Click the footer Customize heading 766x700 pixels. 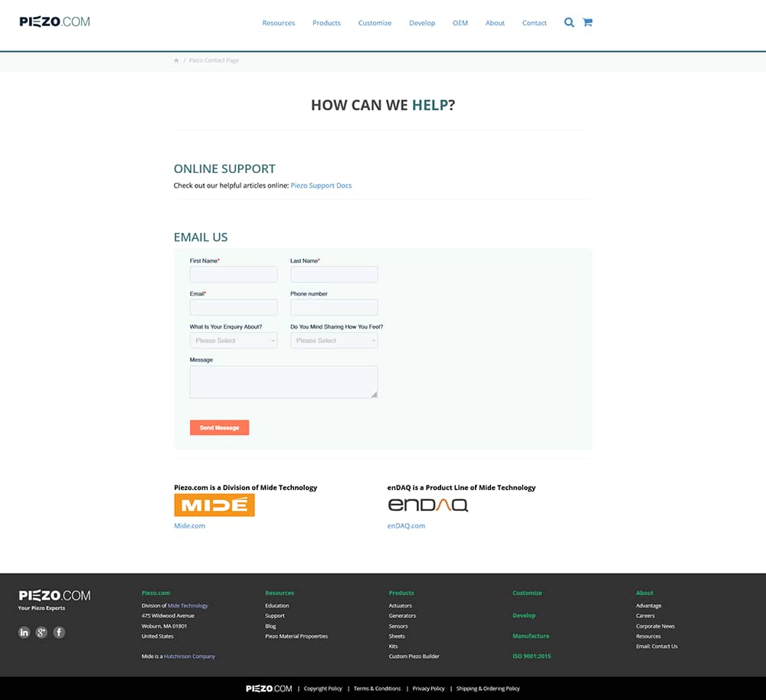[527, 593]
